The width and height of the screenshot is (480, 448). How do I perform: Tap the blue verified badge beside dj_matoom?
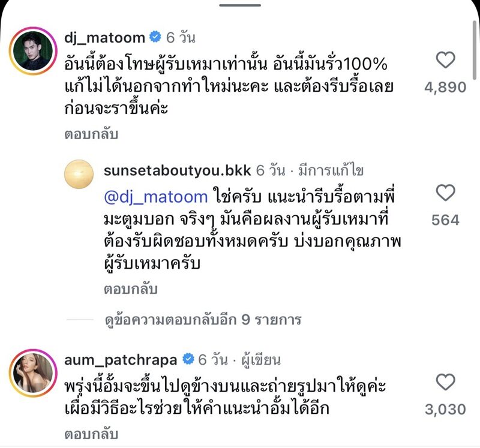pos(155,37)
